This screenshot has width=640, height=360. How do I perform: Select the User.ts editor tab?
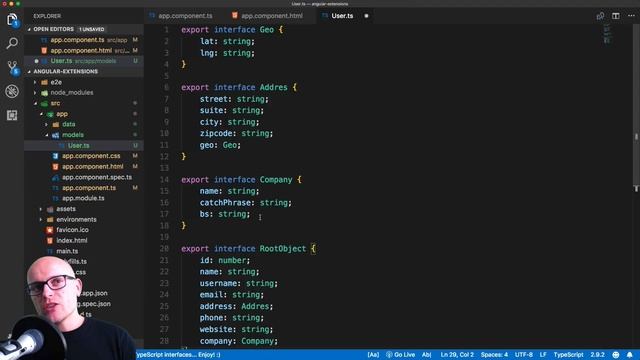(342, 16)
